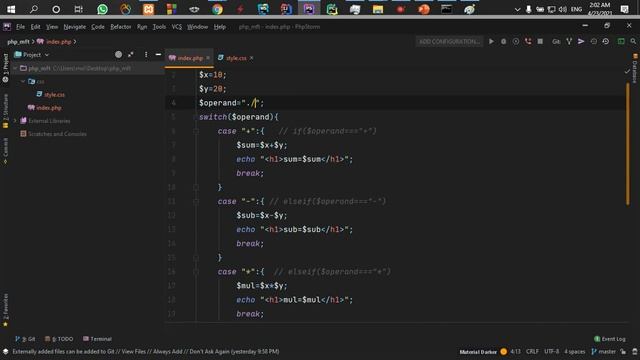
Task: Open the Navigate menu
Action: 75,27
